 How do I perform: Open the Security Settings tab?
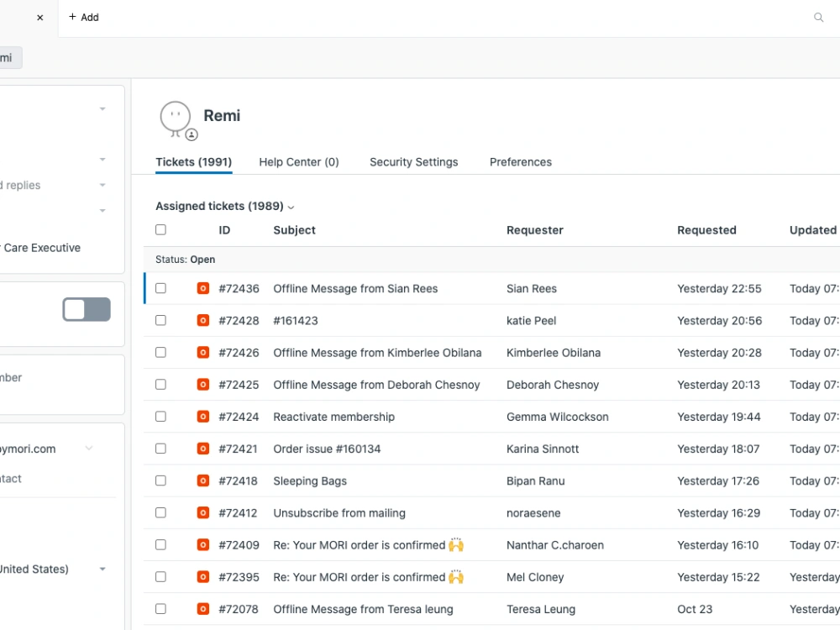point(413,162)
